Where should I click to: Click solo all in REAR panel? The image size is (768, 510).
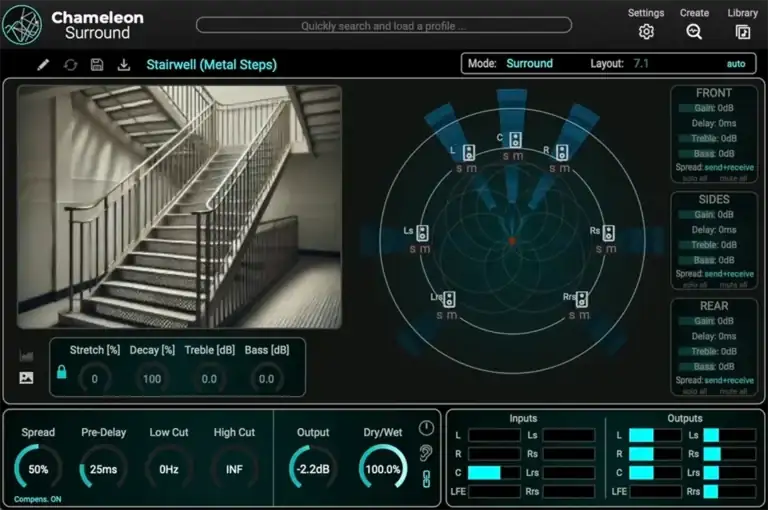[695, 391]
